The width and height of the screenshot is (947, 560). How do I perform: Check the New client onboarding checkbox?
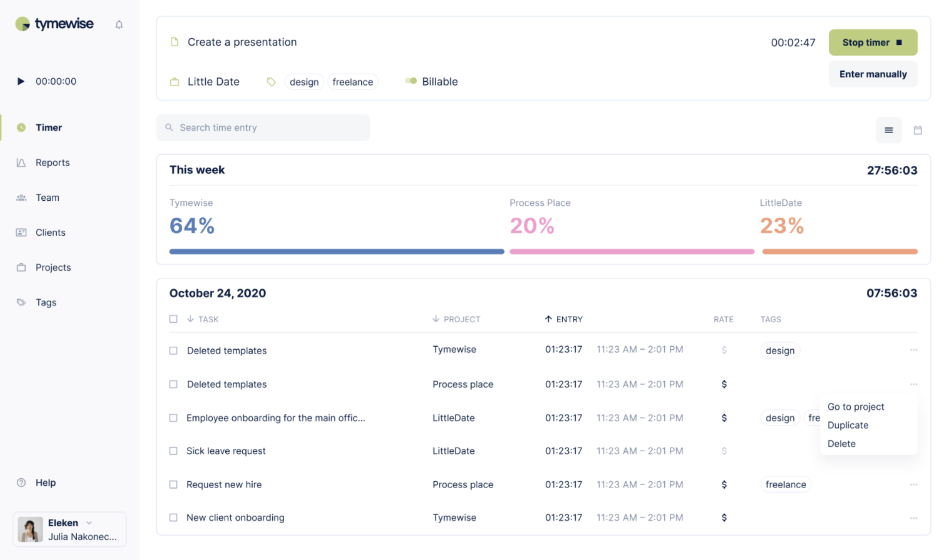point(173,517)
